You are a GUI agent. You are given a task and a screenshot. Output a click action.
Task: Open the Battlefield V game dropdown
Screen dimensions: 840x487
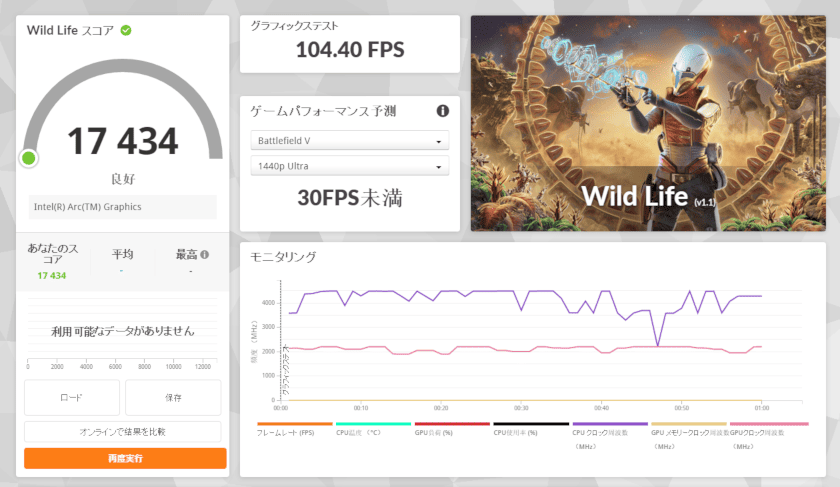pos(349,141)
